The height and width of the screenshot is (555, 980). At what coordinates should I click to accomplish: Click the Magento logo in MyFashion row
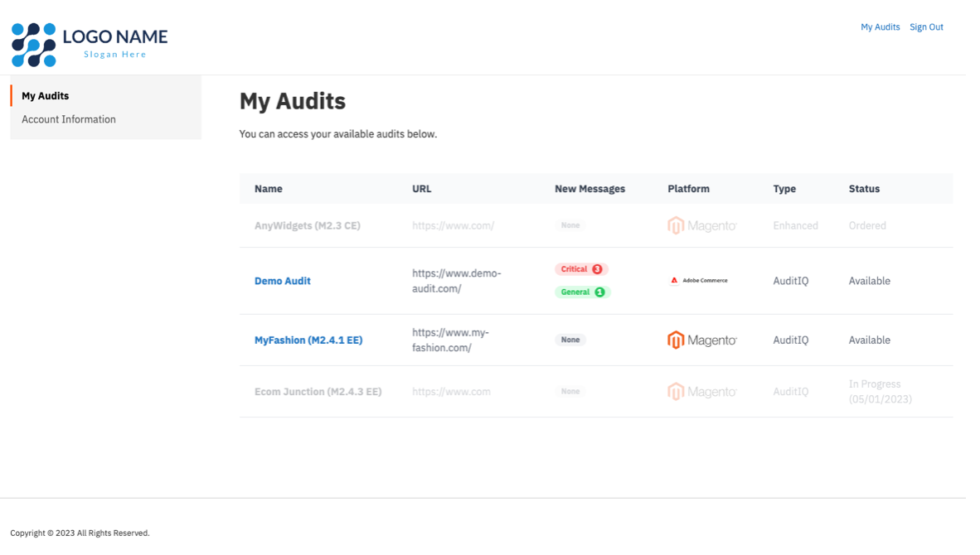pos(702,340)
